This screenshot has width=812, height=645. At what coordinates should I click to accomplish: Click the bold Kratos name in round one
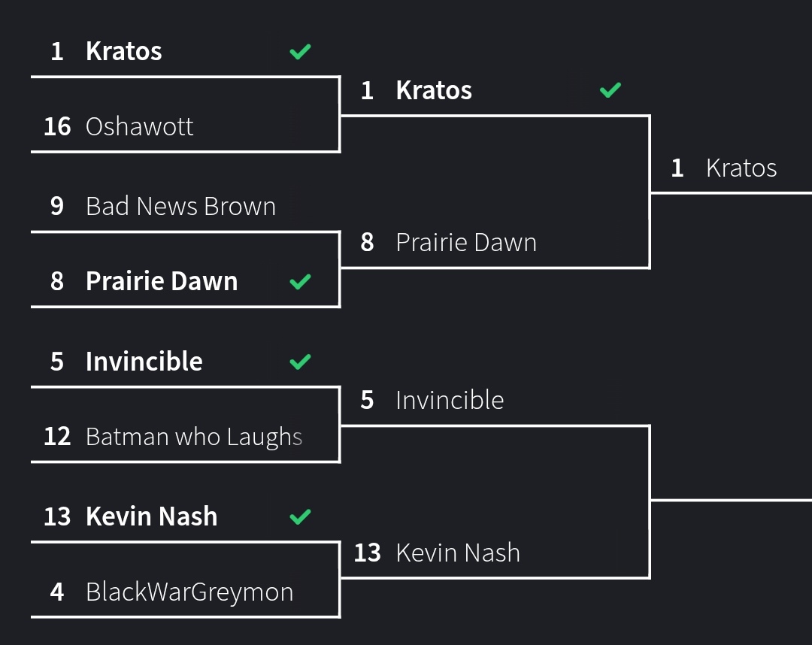click(124, 52)
